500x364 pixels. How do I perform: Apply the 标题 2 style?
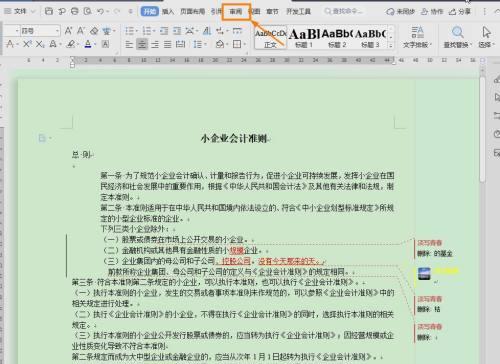[337, 37]
